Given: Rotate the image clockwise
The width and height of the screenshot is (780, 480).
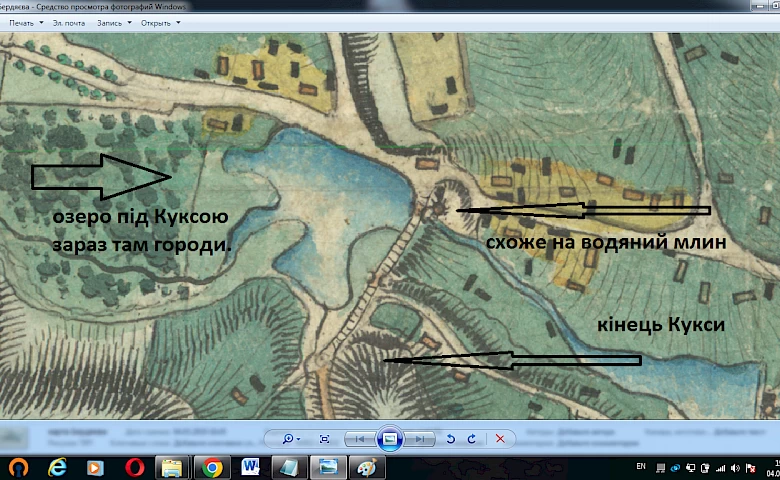Looking at the screenshot, I should pos(472,439).
